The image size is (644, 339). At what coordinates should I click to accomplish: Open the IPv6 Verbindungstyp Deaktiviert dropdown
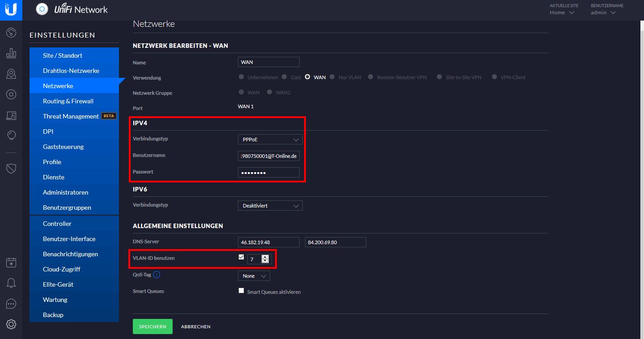coord(270,206)
